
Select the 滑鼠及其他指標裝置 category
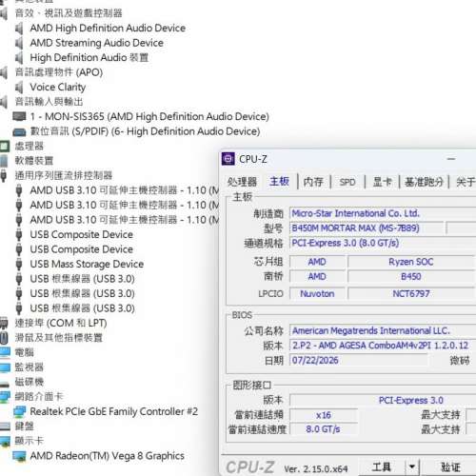coord(59,338)
